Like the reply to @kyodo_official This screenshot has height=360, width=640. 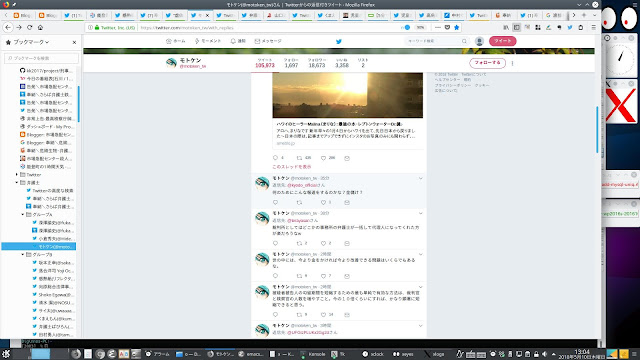[323, 202]
